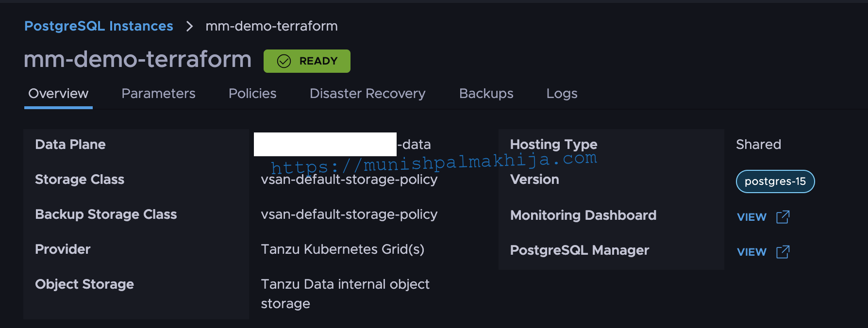Viewport: 868px width, 328px height.
Task: Click the Provider label
Action: (x=63, y=249)
